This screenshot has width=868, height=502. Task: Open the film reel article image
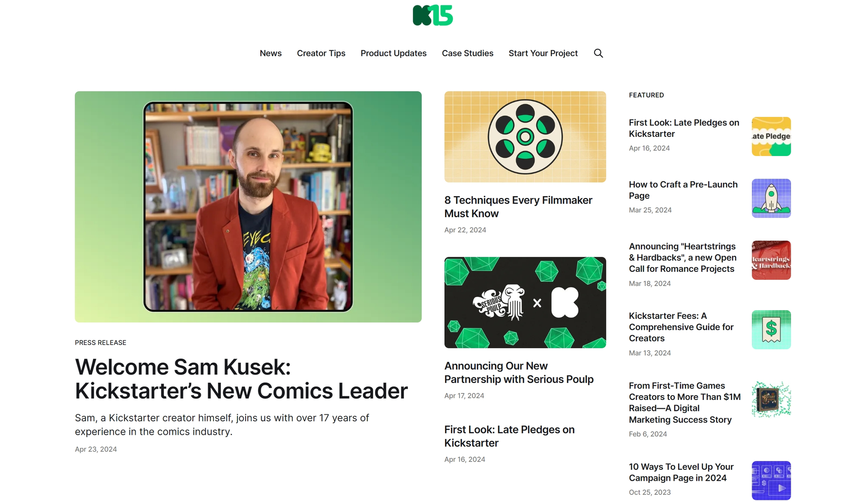525,137
